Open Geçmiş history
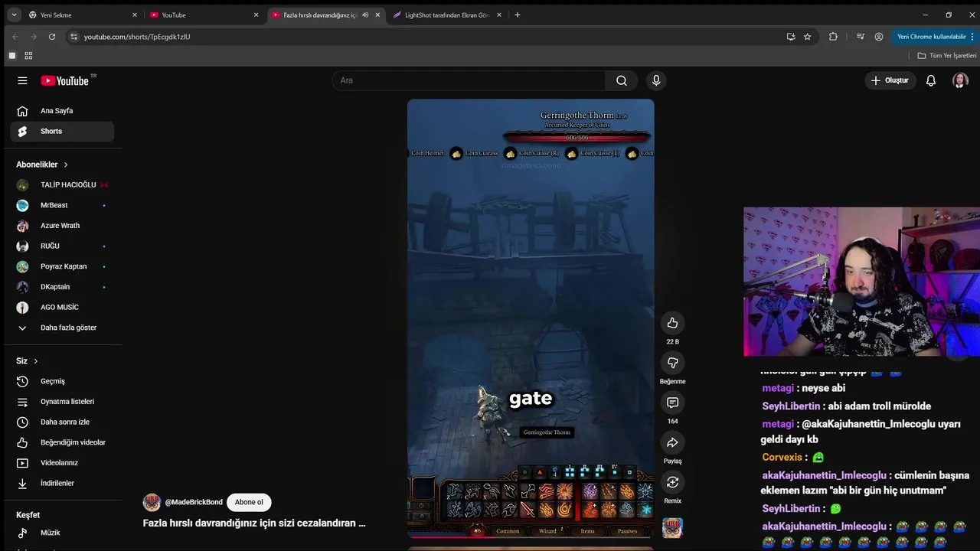 tap(62, 381)
